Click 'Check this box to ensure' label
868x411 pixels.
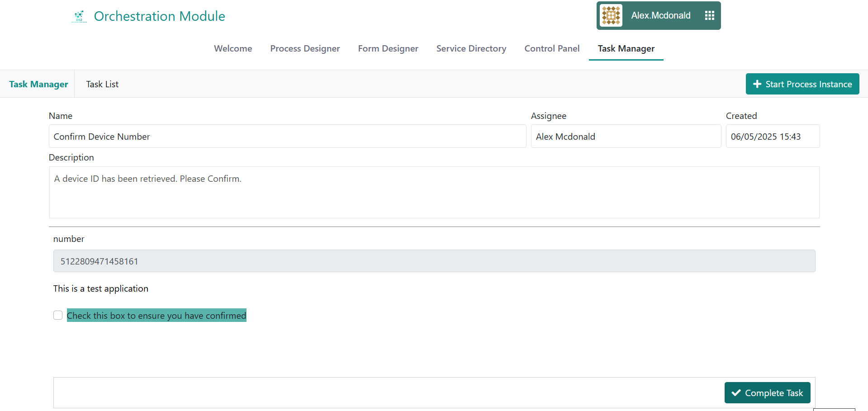(x=157, y=316)
